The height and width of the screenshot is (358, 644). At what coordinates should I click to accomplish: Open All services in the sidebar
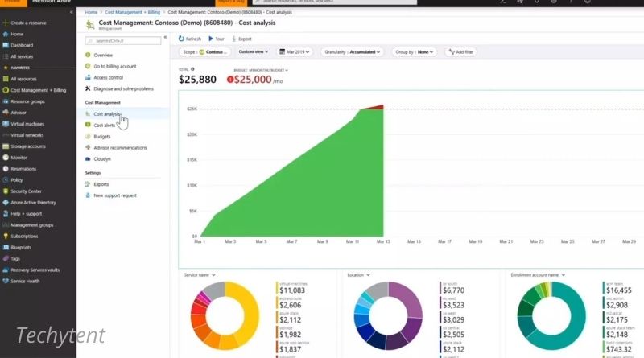22,56
